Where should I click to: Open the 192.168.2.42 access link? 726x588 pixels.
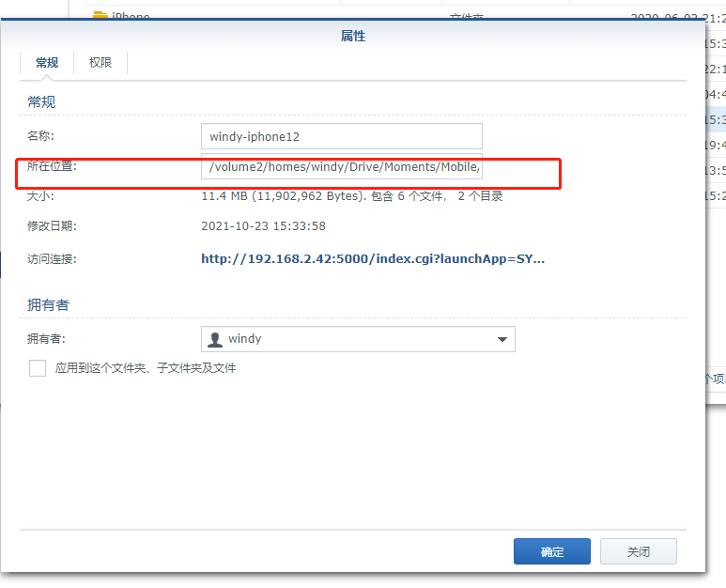(x=373, y=258)
